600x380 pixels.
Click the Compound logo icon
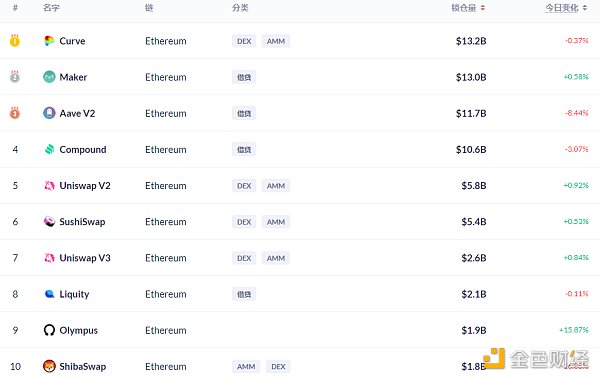point(49,149)
